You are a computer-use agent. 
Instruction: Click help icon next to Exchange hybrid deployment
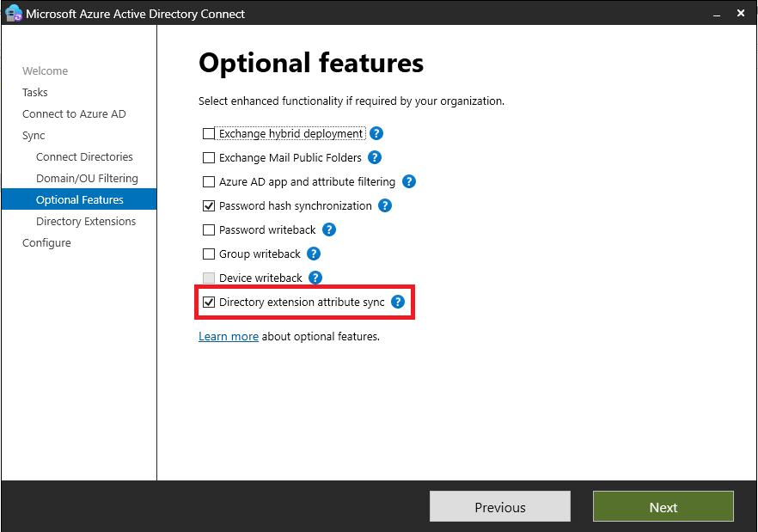click(376, 134)
